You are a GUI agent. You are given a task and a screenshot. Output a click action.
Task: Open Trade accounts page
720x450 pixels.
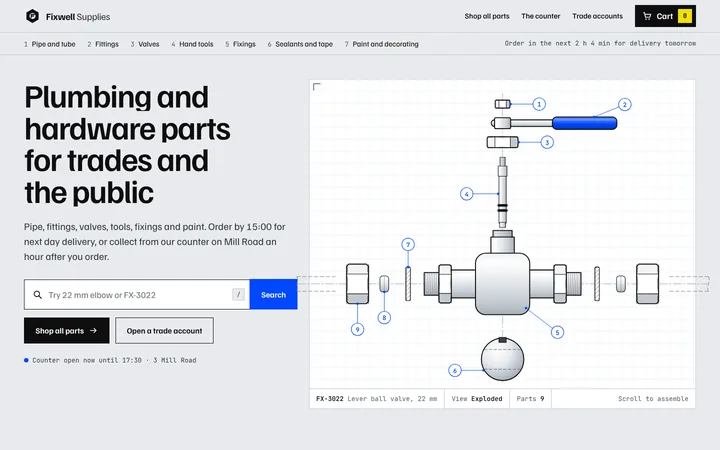597,16
